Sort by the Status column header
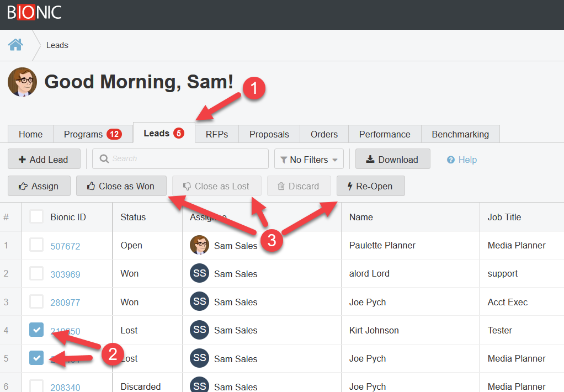The width and height of the screenshot is (564, 392). (133, 217)
